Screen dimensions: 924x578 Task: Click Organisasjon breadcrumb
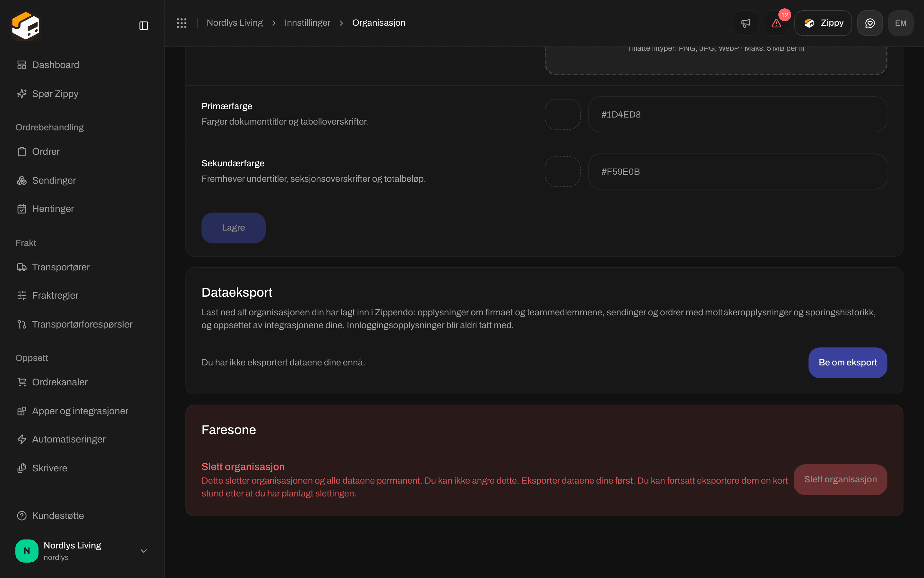pyautogui.click(x=379, y=23)
